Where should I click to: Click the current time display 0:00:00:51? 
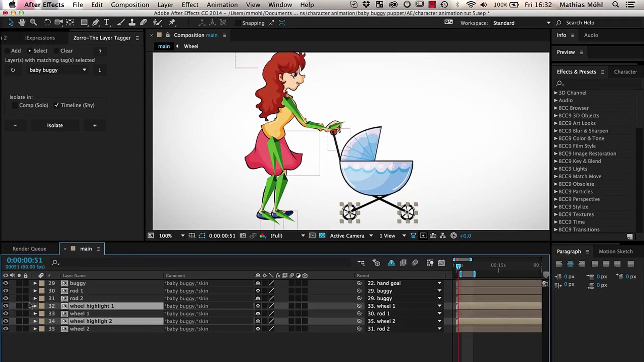[x=24, y=260]
